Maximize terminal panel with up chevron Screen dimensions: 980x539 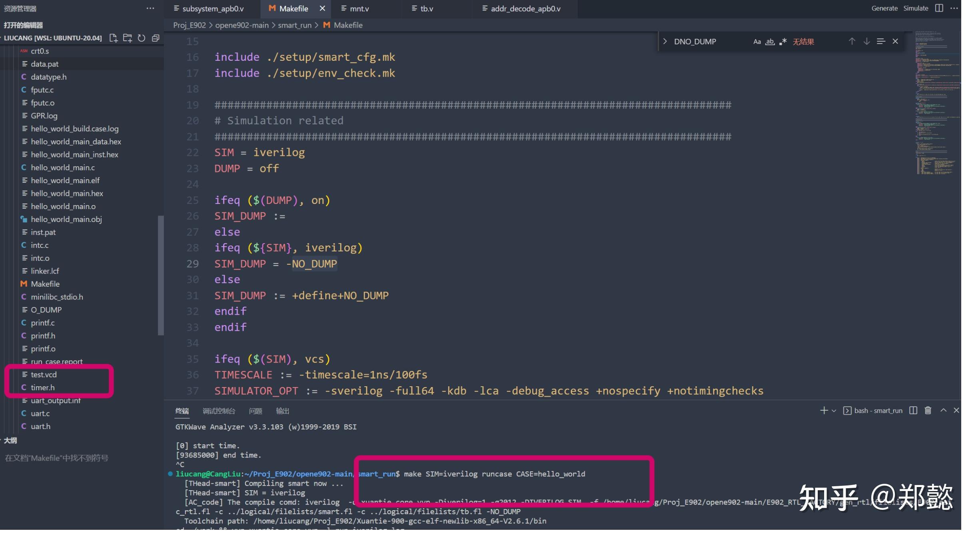943,410
